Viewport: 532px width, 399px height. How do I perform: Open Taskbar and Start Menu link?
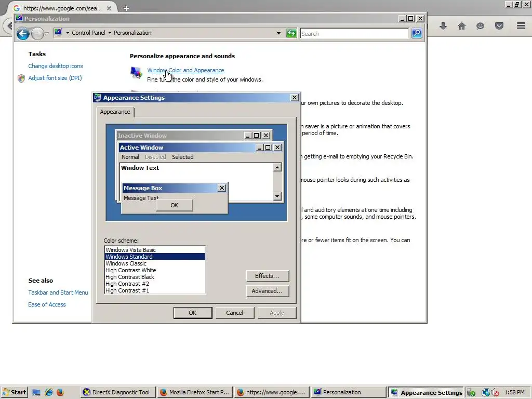(58, 292)
